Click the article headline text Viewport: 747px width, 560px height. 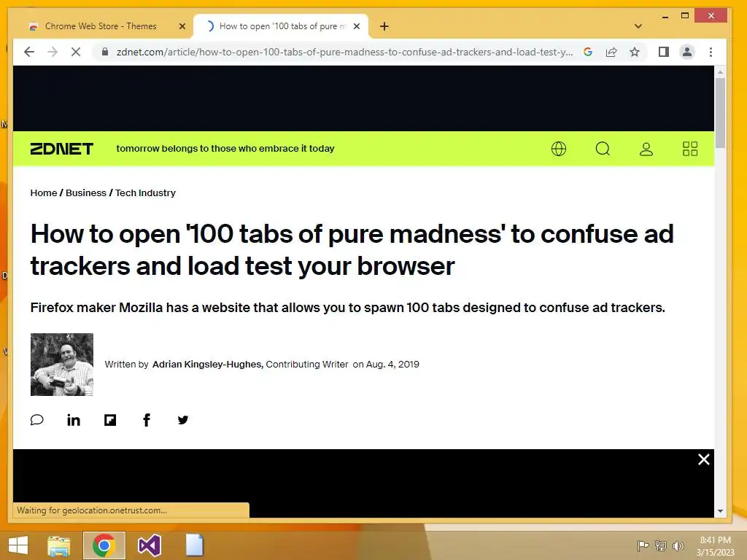(352, 249)
